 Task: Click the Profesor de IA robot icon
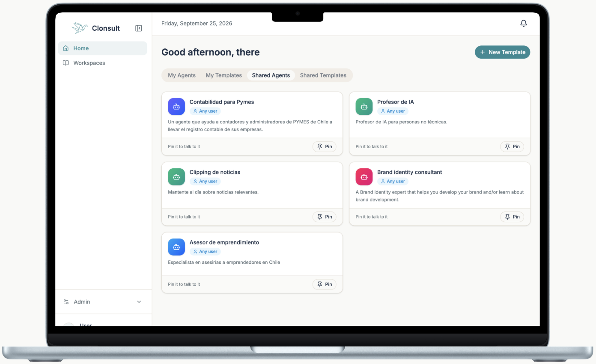coord(364,107)
